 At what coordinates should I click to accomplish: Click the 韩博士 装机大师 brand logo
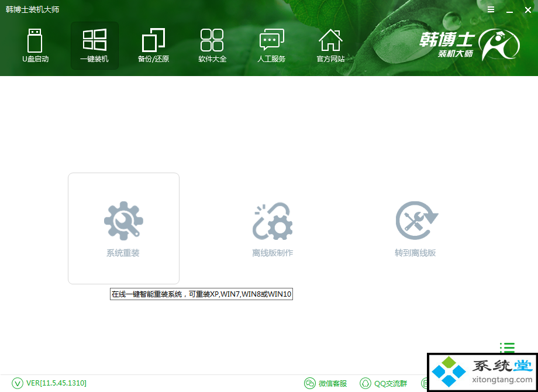coord(470,44)
